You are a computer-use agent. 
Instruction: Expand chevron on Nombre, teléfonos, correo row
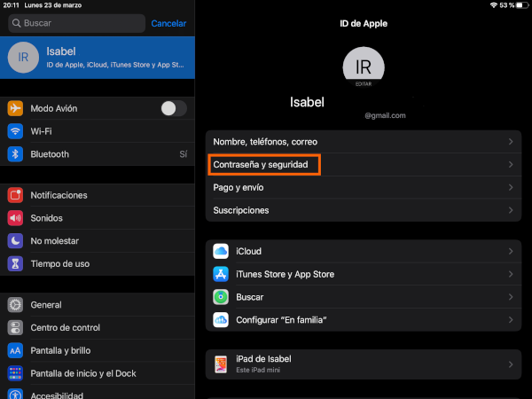point(510,142)
